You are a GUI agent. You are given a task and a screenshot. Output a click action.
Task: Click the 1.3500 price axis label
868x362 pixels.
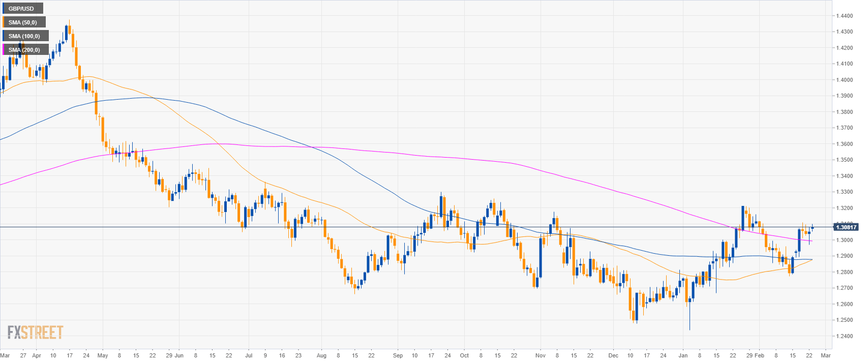coord(845,160)
